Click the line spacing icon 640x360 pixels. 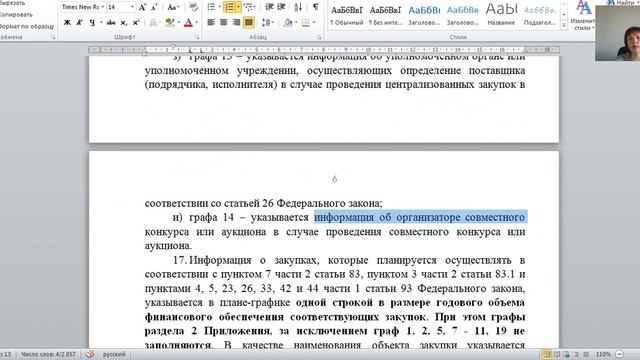pyautogui.click(x=266, y=23)
